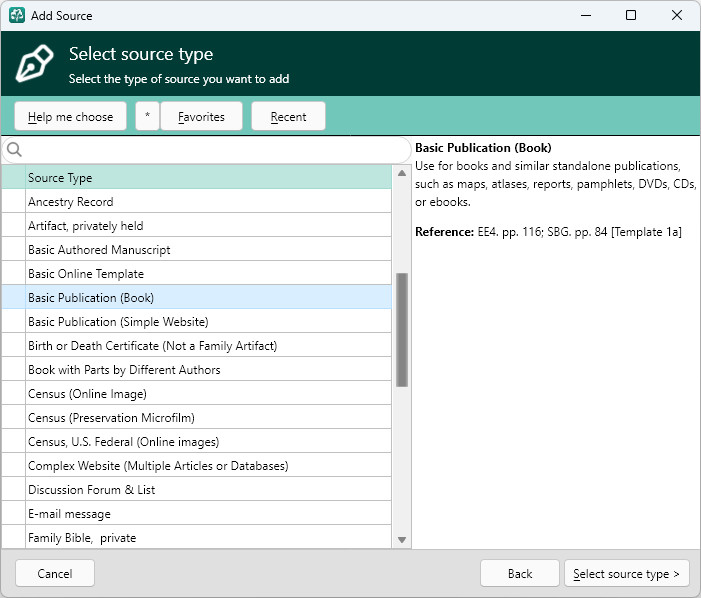Screen dimensions: 701x598
Task: Select Basic Publication (Simple Website)
Action: click(x=197, y=321)
